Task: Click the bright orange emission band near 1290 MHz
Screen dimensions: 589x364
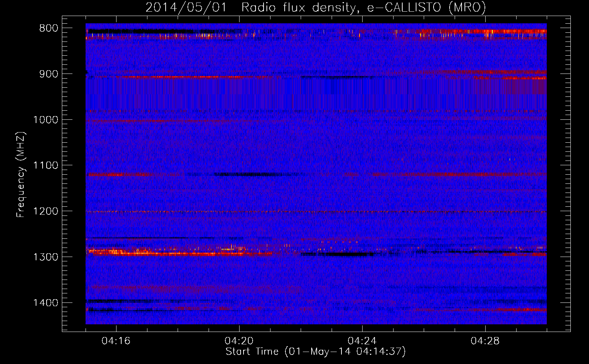Action: tap(180, 253)
